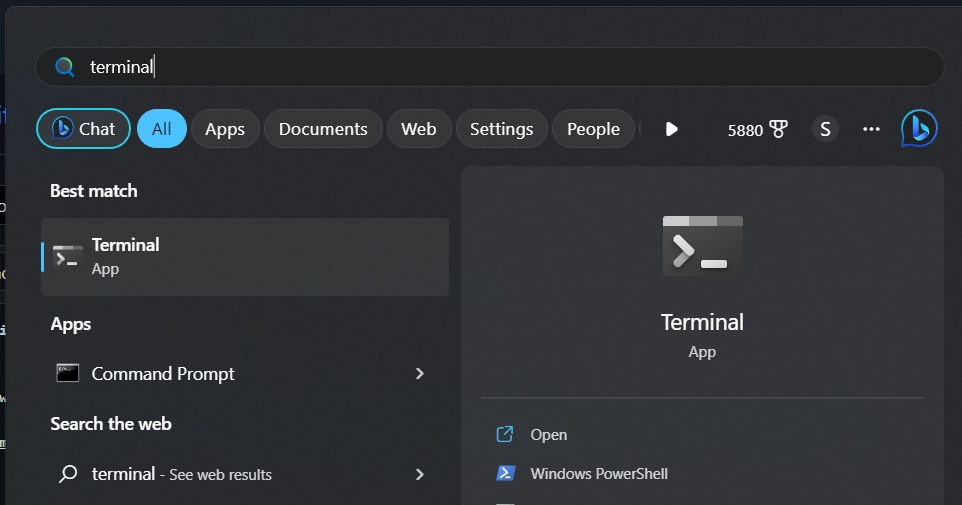Show more filters with the play arrow
962x505 pixels.
(x=671, y=129)
